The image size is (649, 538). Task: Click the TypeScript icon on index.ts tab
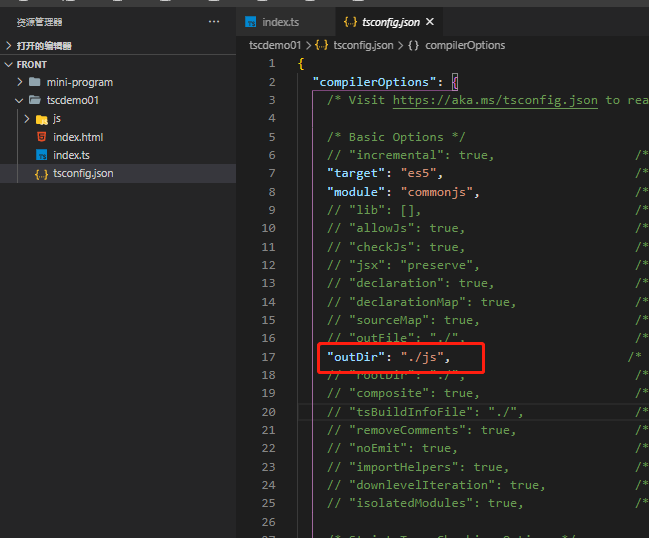250,22
